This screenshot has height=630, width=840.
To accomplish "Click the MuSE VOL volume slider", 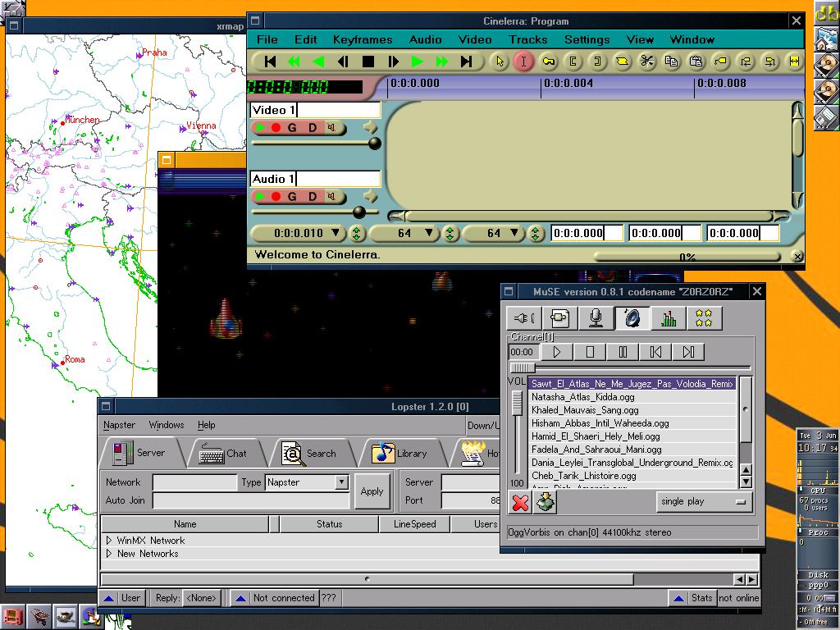I will 517,404.
